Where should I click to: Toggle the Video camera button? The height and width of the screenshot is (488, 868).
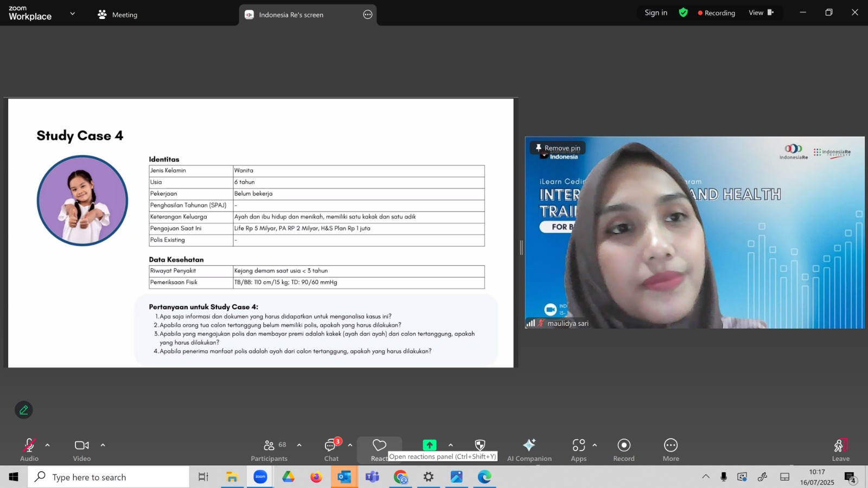(82, 450)
